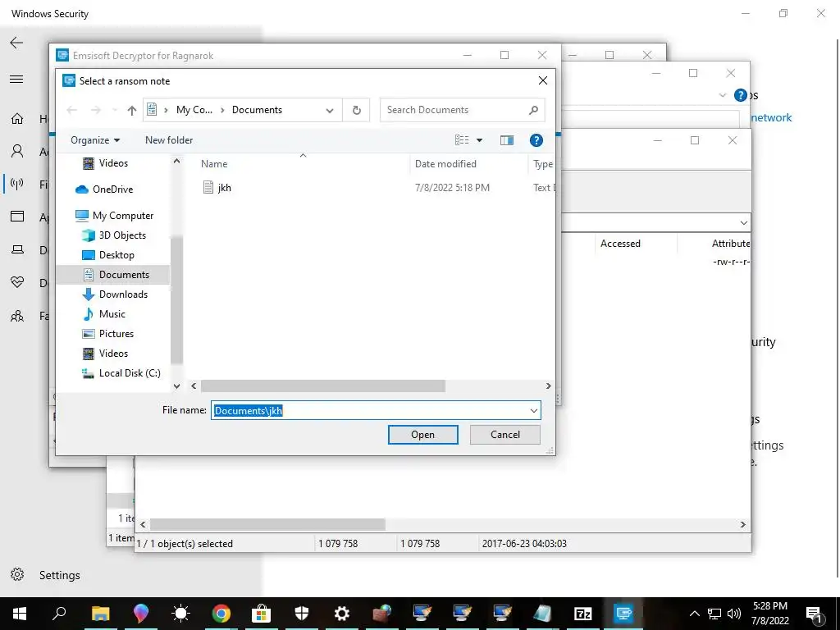Click the navigation pane scroll-down arrow

click(x=177, y=386)
